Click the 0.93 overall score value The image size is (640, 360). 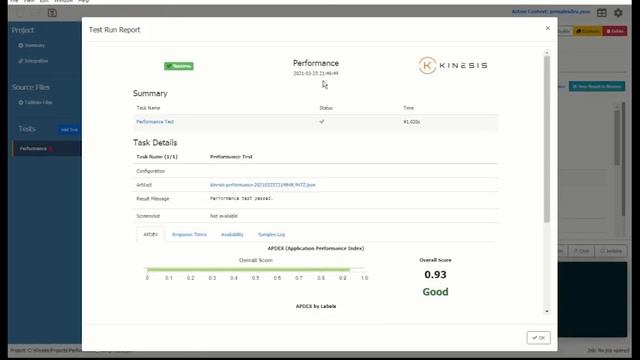435,275
